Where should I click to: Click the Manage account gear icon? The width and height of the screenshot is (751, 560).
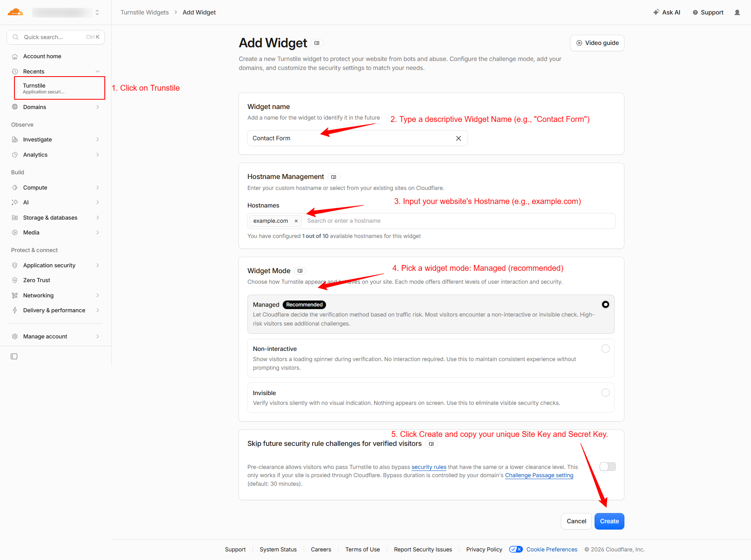(15, 336)
